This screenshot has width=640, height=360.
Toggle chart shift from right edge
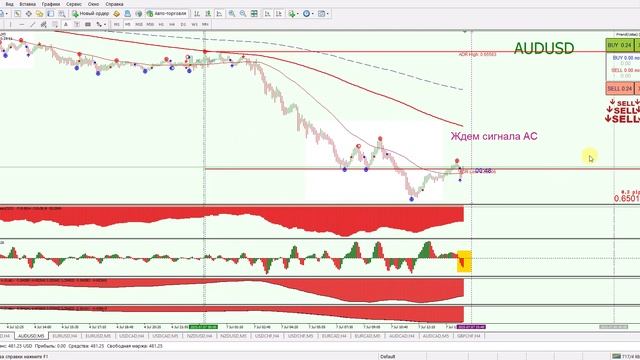click(279, 13)
